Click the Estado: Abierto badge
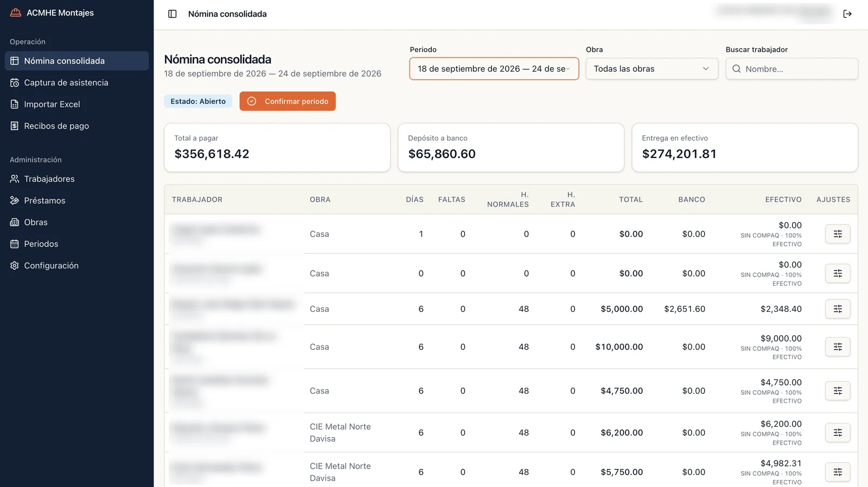The height and width of the screenshot is (487, 868). tap(198, 101)
